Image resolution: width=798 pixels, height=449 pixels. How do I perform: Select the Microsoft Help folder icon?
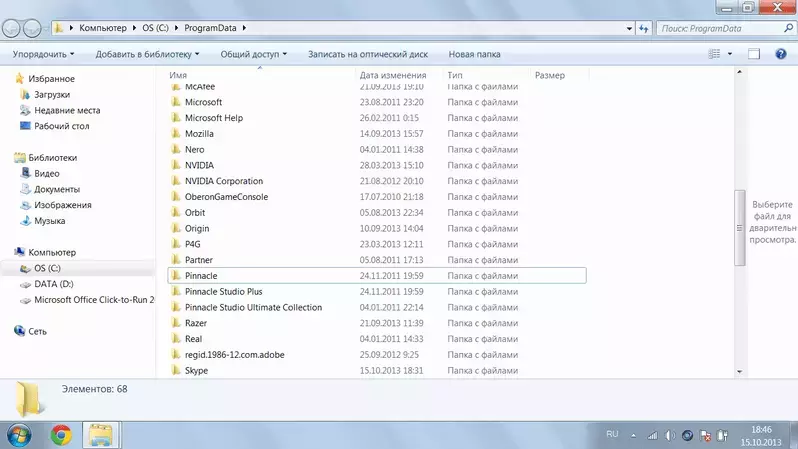point(176,118)
